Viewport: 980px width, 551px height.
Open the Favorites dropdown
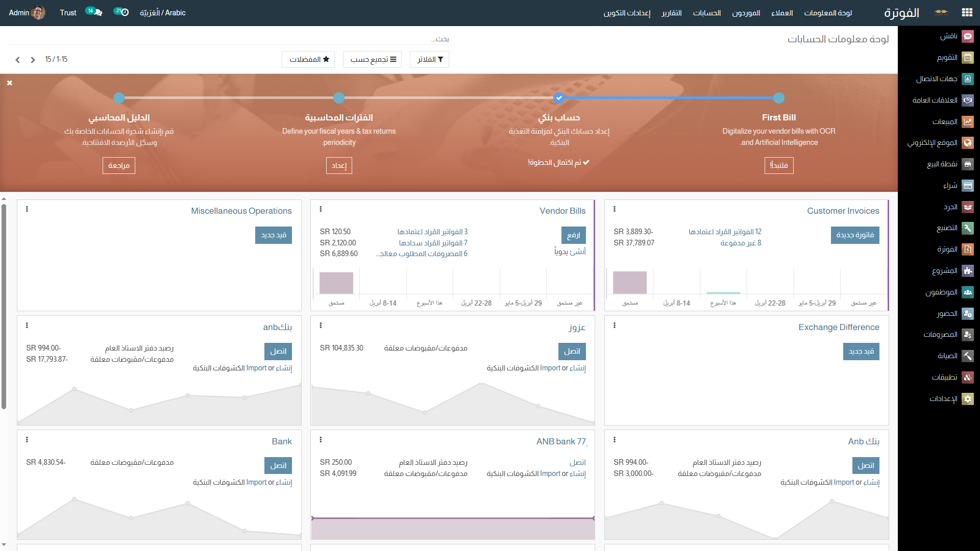[308, 59]
